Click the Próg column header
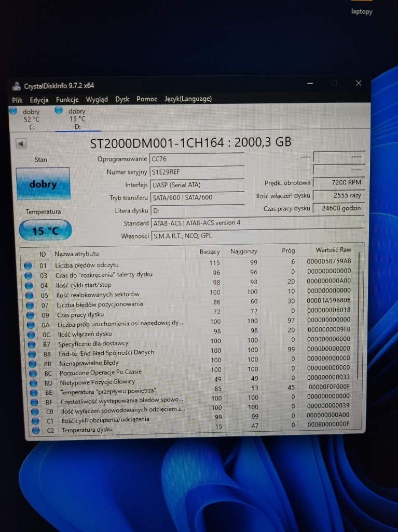The width and height of the screenshot is (398, 532). click(x=288, y=251)
